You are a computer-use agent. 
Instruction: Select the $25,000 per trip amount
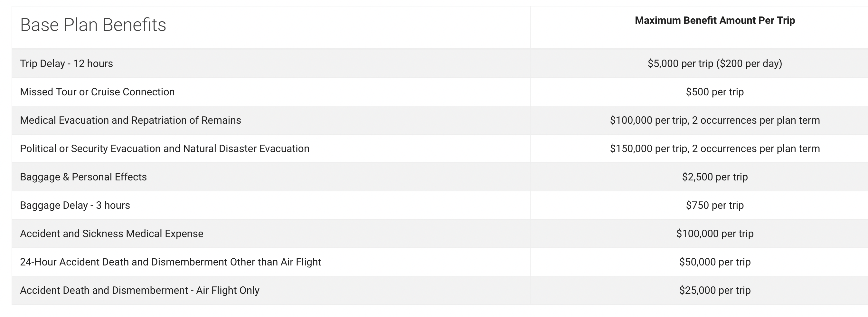pyautogui.click(x=715, y=290)
